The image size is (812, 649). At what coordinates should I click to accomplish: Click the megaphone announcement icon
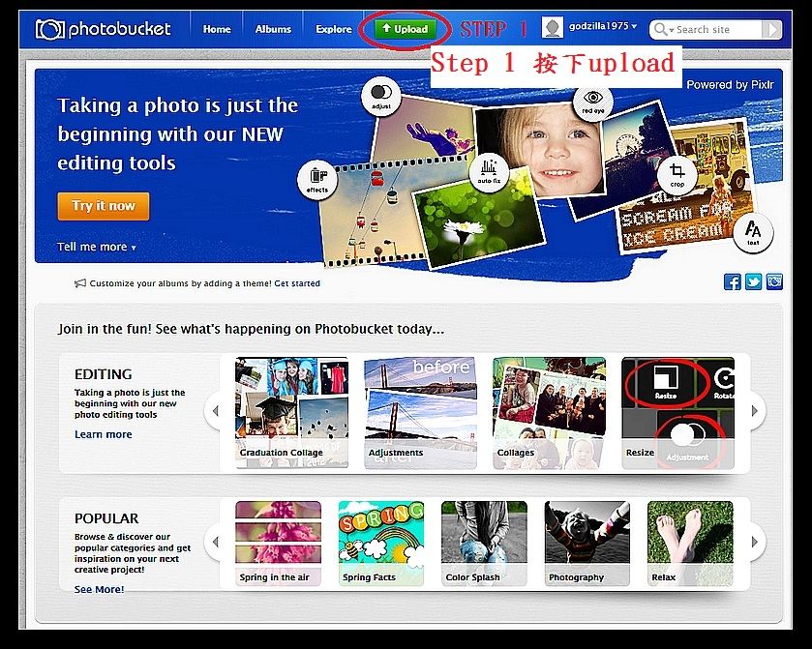79,283
